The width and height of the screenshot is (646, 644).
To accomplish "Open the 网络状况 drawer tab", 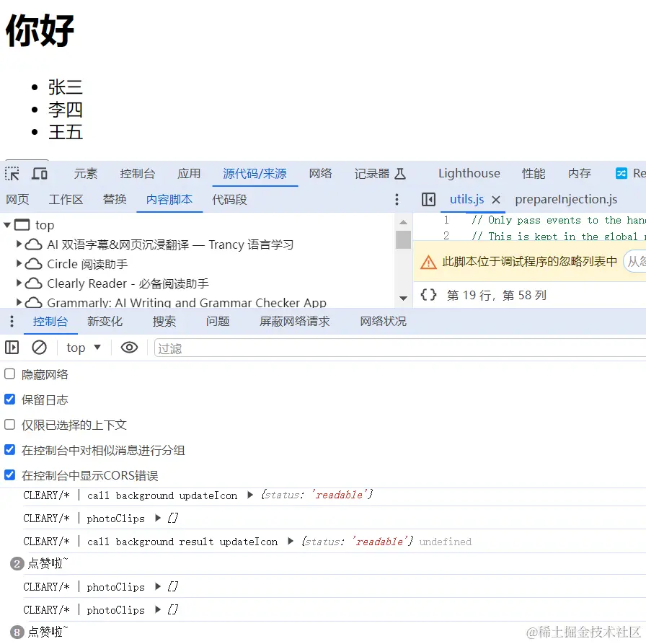I will click(383, 322).
